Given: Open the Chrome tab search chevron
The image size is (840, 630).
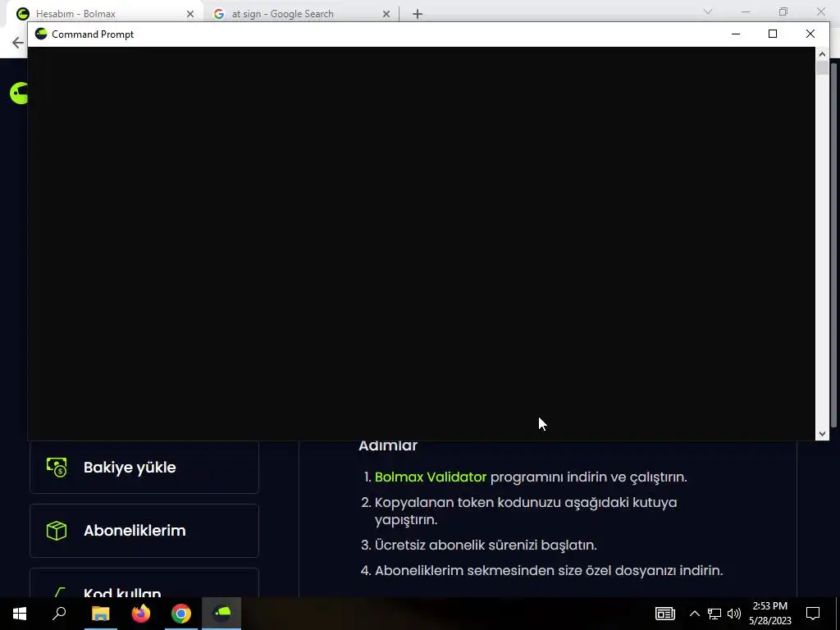Looking at the screenshot, I should [708, 11].
